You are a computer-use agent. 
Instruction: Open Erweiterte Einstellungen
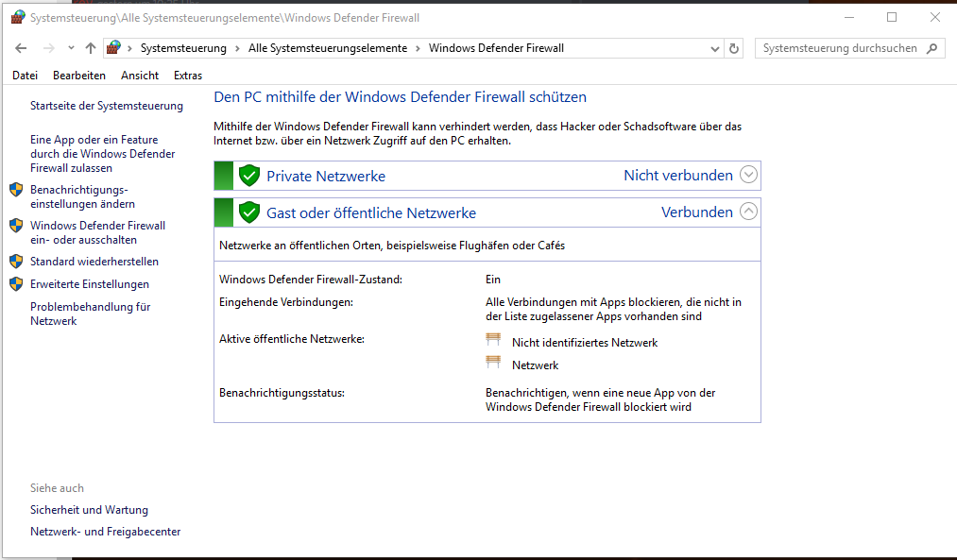point(89,283)
